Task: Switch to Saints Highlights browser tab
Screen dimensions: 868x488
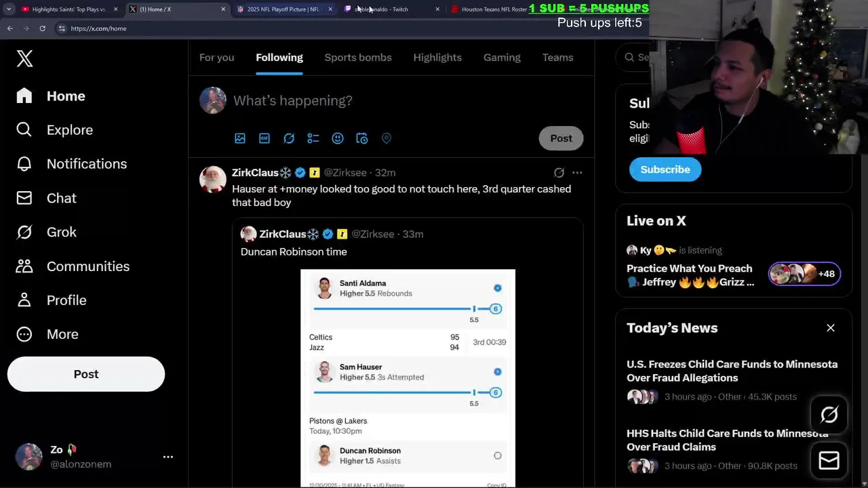Action: click(x=68, y=9)
